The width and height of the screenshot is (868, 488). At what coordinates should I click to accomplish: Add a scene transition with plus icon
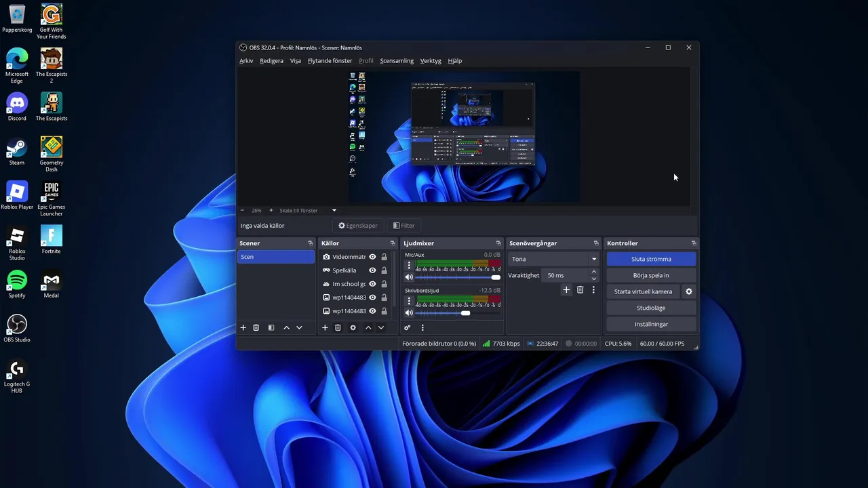pyautogui.click(x=566, y=289)
